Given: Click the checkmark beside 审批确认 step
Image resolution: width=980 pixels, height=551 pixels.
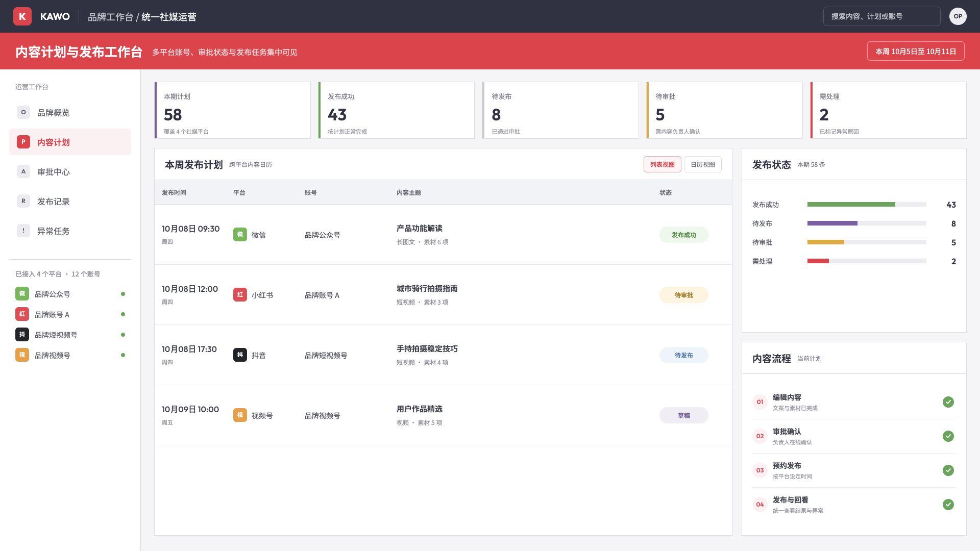Looking at the screenshot, I should click(948, 436).
